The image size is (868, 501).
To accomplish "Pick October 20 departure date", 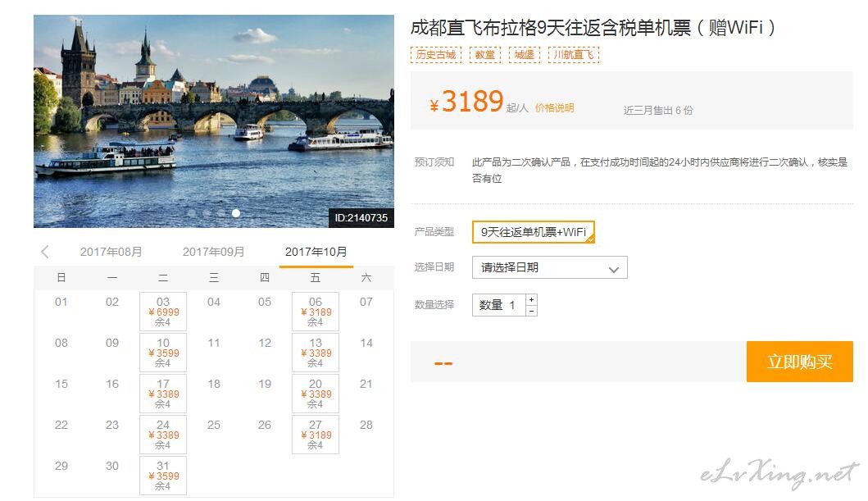I will [x=316, y=394].
